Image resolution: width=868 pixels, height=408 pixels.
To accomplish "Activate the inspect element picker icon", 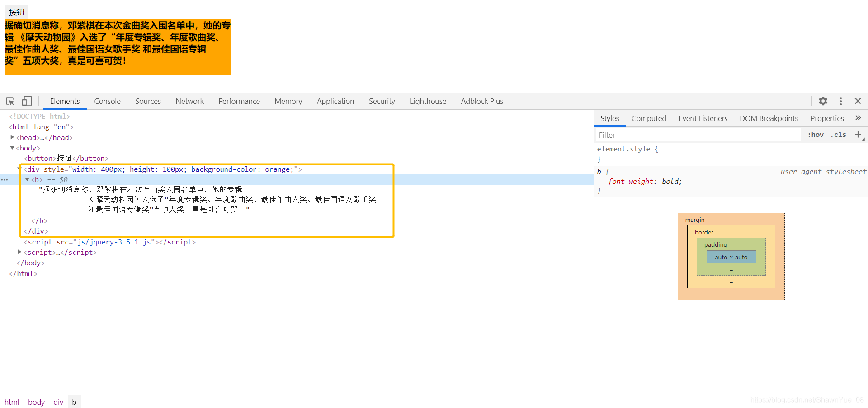I will [10, 101].
